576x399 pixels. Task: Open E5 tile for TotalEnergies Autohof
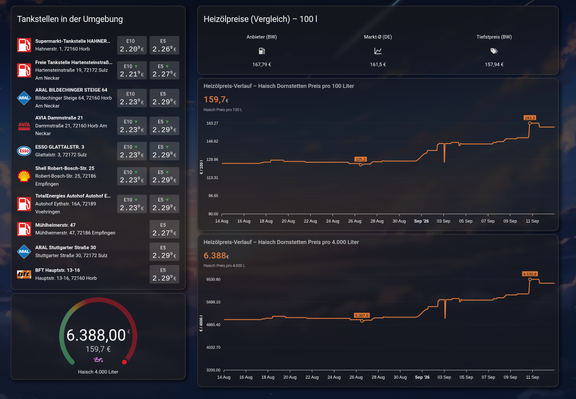click(164, 204)
